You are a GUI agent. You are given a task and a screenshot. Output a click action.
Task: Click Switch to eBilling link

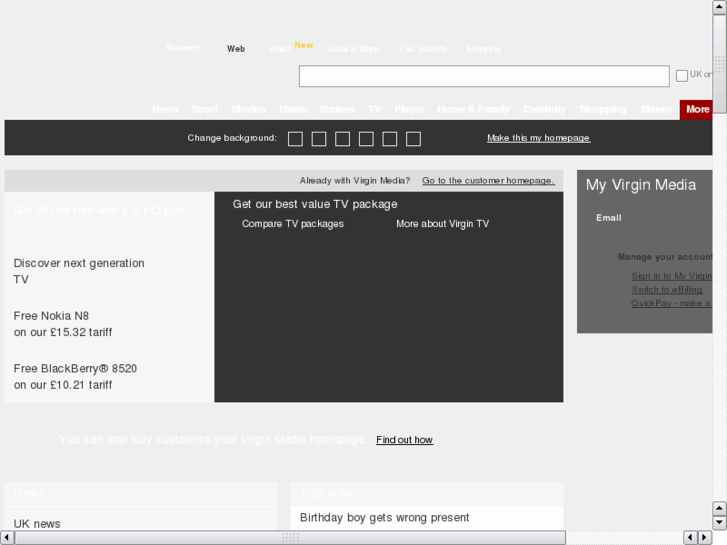(667, 289)
